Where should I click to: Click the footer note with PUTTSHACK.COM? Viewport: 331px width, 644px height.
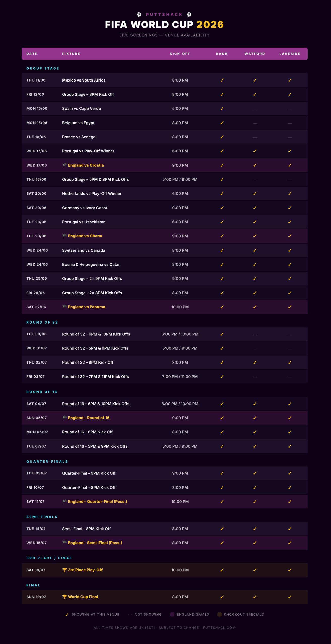point(164,628)
